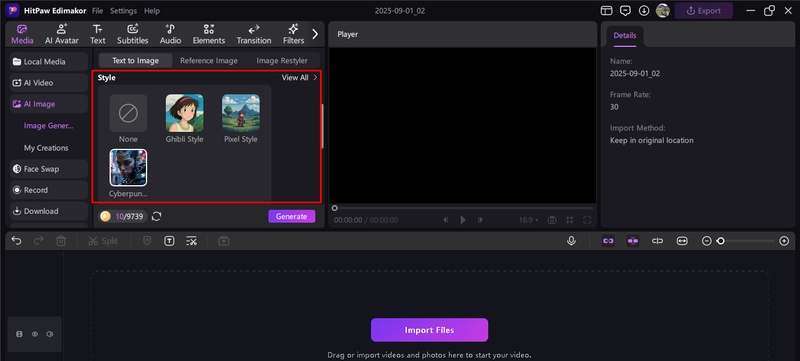The height and width of the screenshot is (361, 800).
Task: Click the export frame icon in timeline toolbar
Action: pyautogui.click(x=223, y=241)
